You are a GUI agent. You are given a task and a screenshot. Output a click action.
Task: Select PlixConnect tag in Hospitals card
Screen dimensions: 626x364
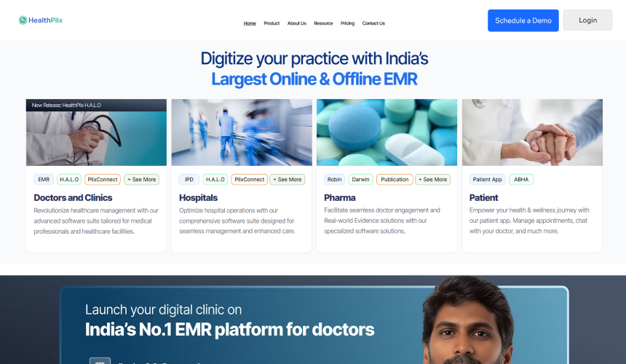tap(249, 180)
